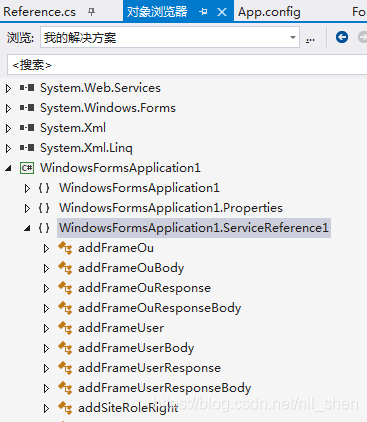Select System.Windows.Forms in the tree
This screenshot has height=422, width=367.
[x=108, y=108]
